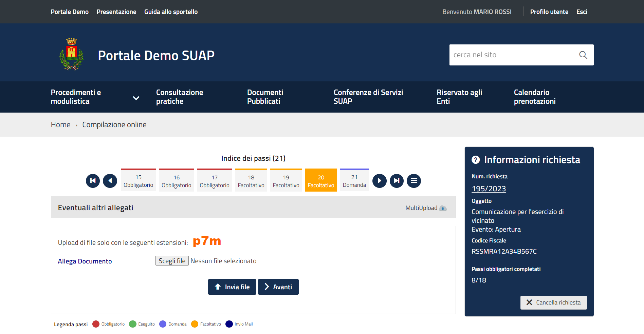Image resolution: width=644 pixels, height=334 pixels.
Task: Click the cerca nel sito search field
Action: click(512, 55)
